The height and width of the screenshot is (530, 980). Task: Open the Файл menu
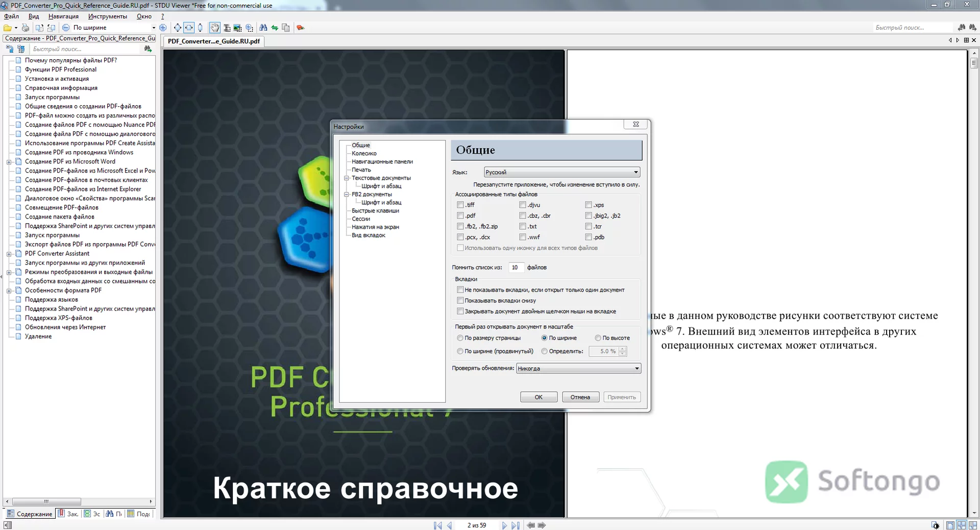(x=11, y=16)
